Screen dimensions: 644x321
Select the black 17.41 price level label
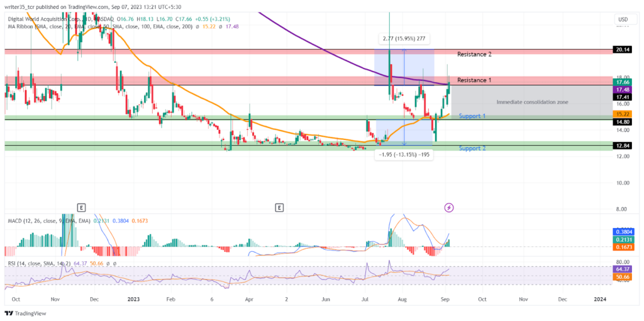click(x=621, y=97)
